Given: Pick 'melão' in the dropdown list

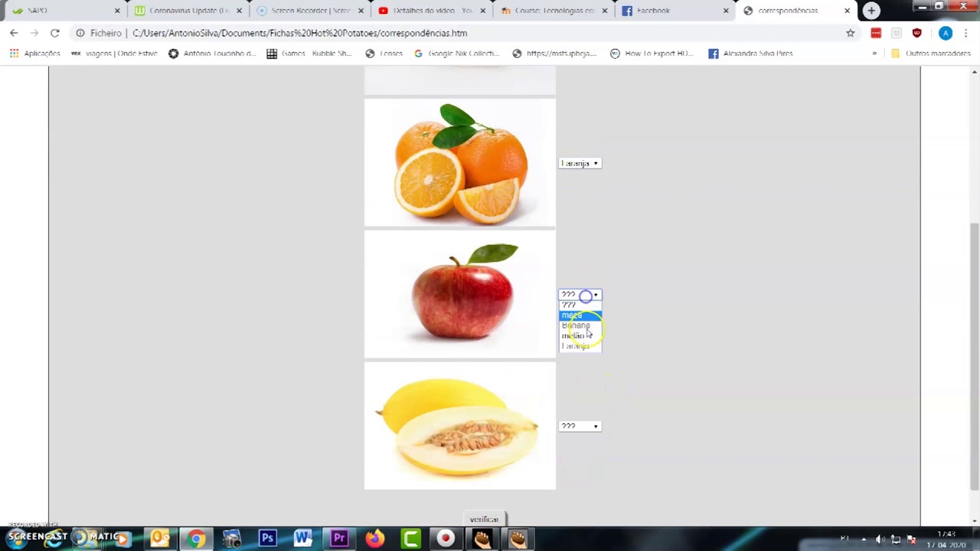Looking at the screenshot, I should (x=580, y=335).
